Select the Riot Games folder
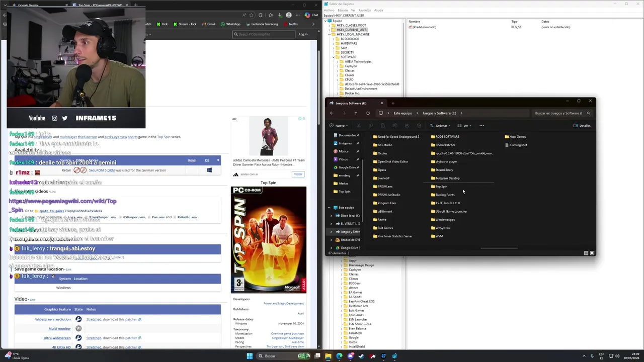The height and width of the screenshot is (362, 644). pyautogui.click(x=383, y=228)
